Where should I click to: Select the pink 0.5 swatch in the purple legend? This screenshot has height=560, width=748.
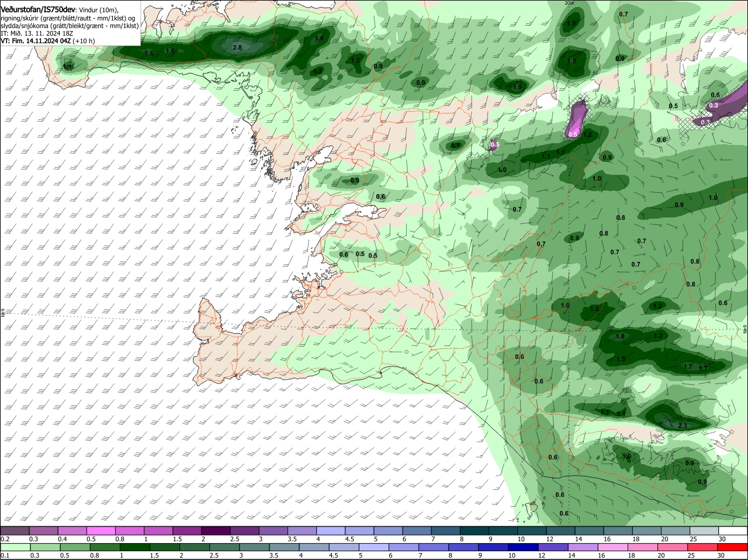point(101,531)
